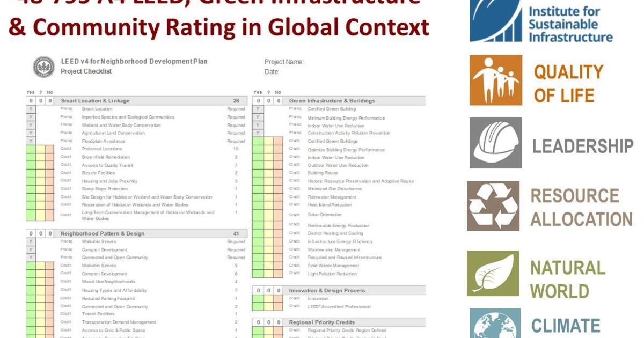Select the Natural World leaf icon

click(x=493, y=273)
